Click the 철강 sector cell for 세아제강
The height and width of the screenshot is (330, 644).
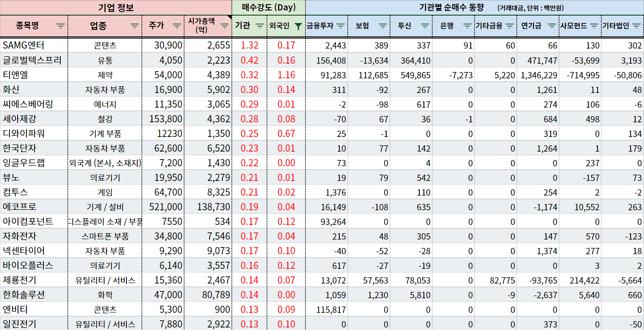click(105, 119)
